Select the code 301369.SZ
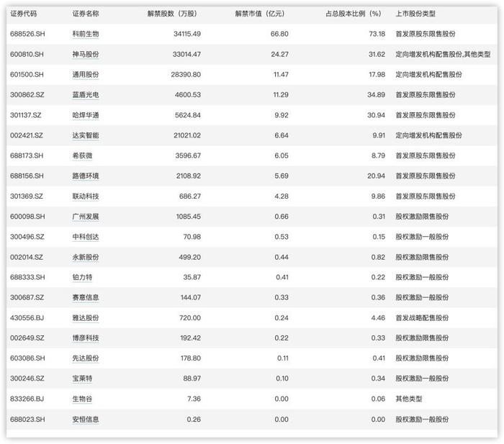This screenshot has height=444, width=504. [27, 196]
